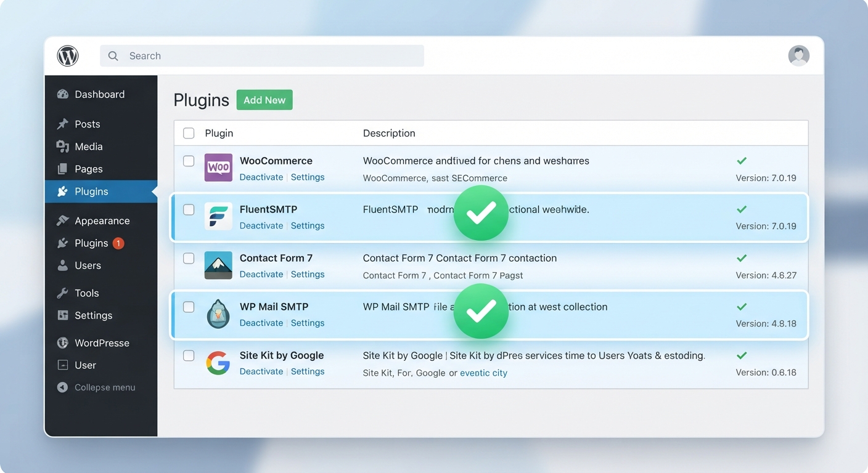
Task: Check the FluentSMTP row checkbox
Action: pos(189,209)
